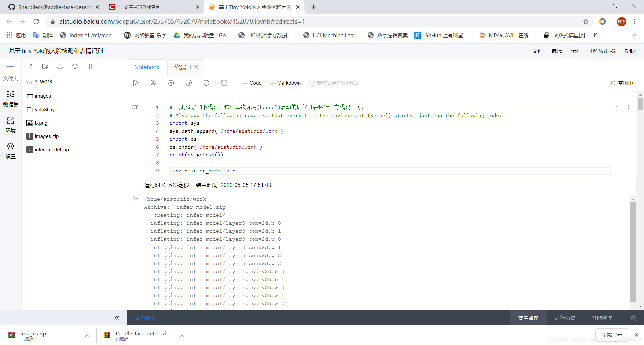Switch to the 终端-1 terminal tab
The image size is (644, 345).
click(182, 67)
